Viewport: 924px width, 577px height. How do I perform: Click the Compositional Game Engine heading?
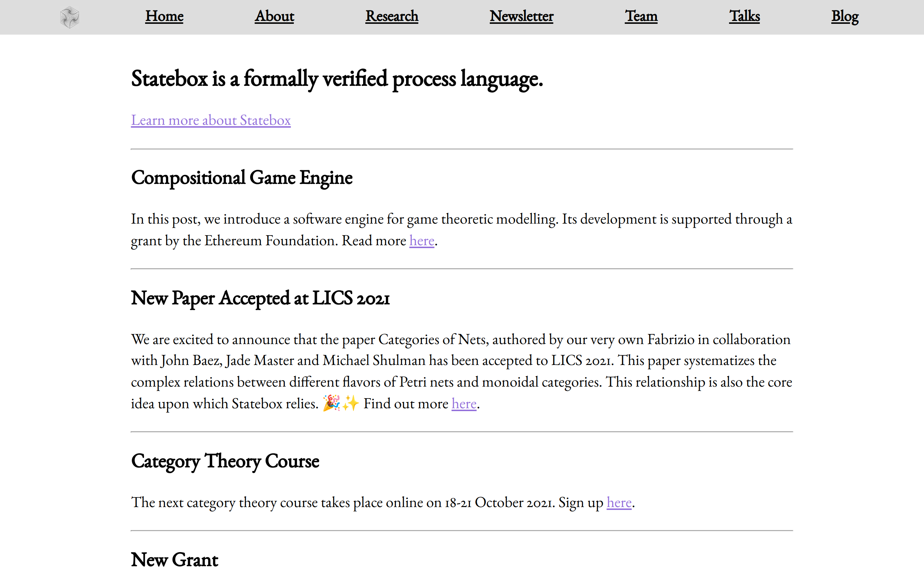coord(241,178)
